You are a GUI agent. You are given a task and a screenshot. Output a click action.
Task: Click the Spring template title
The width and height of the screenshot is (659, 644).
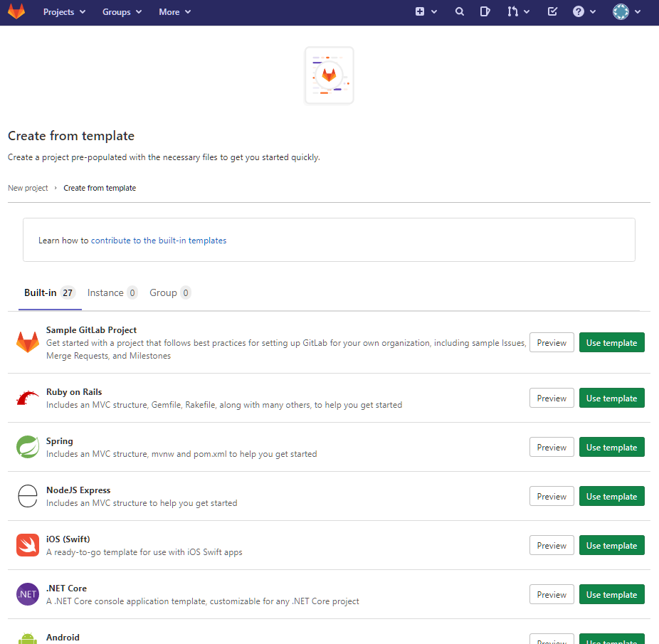[59, 441]
